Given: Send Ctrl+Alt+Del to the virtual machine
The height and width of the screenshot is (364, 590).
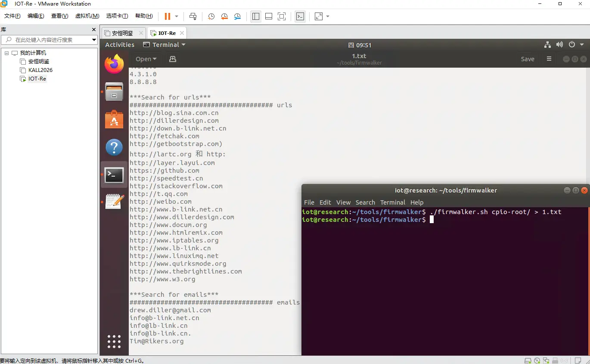Looking at the screenshot, I should 193,16.
